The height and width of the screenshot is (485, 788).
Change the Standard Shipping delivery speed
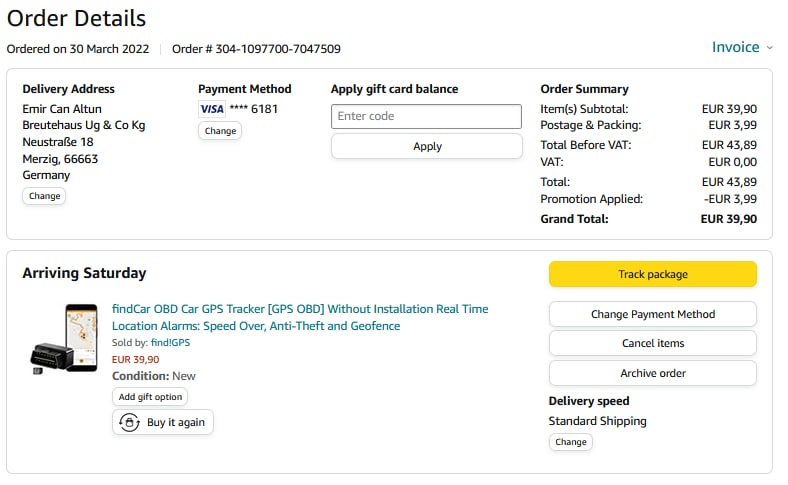click(x=570, y=442)
